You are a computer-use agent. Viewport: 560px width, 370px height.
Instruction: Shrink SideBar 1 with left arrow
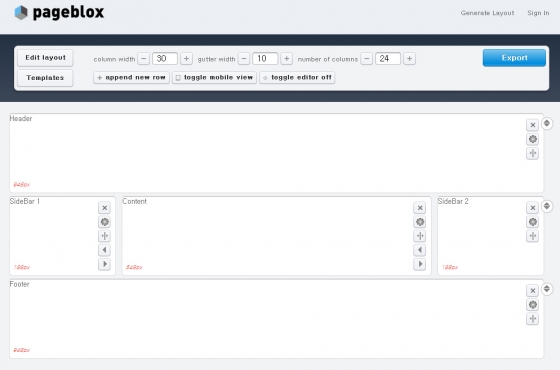(104, 250)
